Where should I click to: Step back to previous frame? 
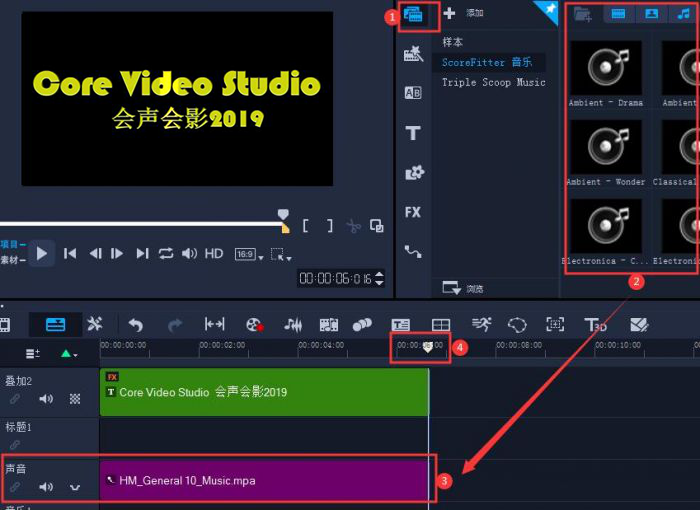(x=95, y=254)
